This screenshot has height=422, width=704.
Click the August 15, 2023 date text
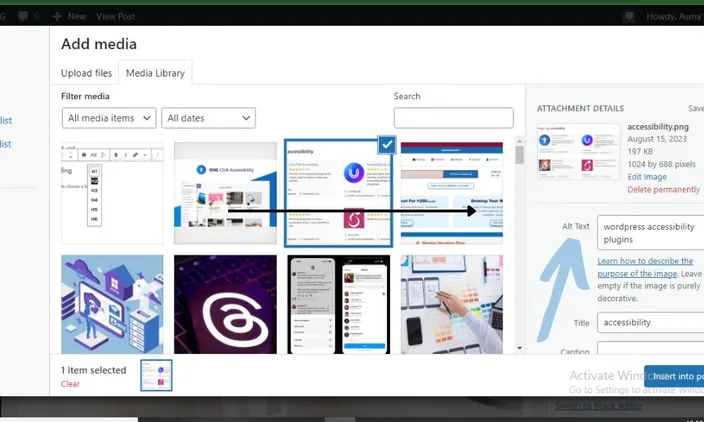[657, 139]
